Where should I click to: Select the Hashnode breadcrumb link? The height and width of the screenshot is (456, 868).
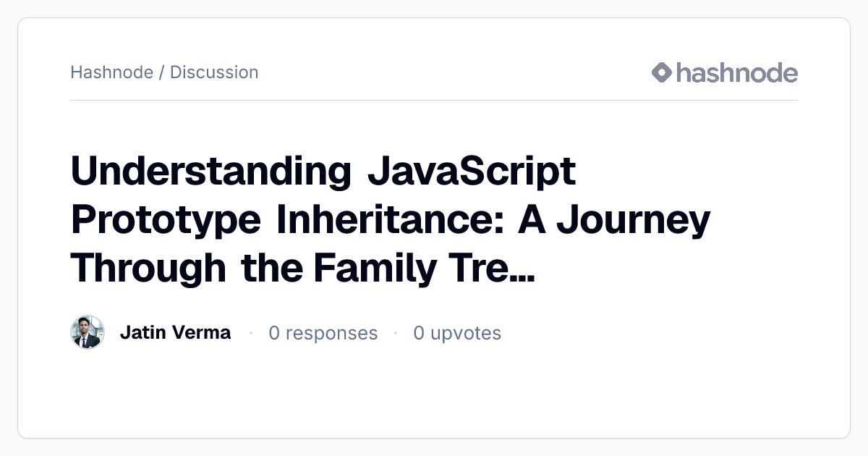click(x=111, y=72)
